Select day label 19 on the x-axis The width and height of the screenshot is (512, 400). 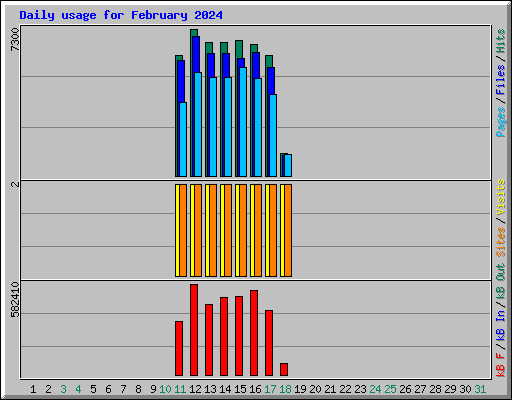pos(300,389)
